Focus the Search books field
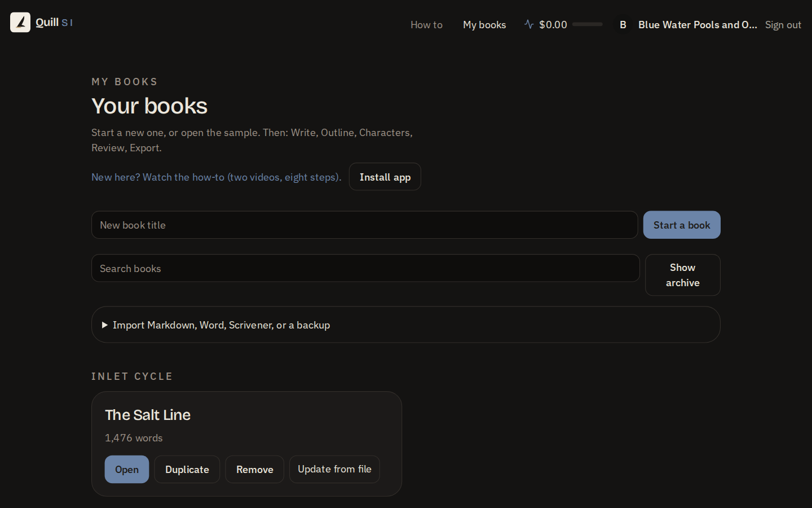Viewport: 812px width, 508px height. tap(365, 268)
